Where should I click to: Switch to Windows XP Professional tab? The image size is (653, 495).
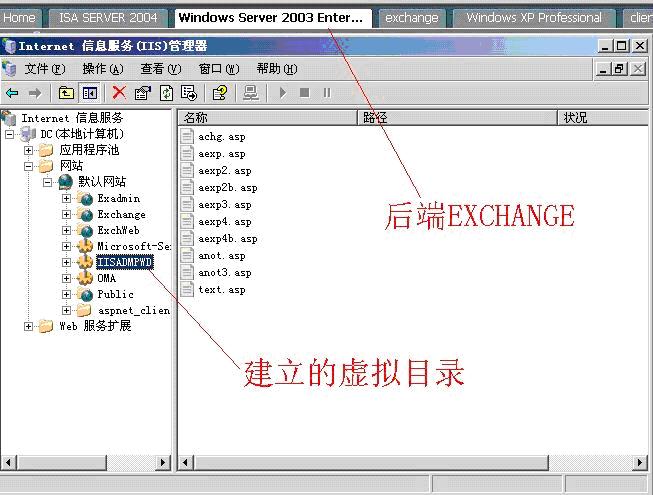click(534, 18)
